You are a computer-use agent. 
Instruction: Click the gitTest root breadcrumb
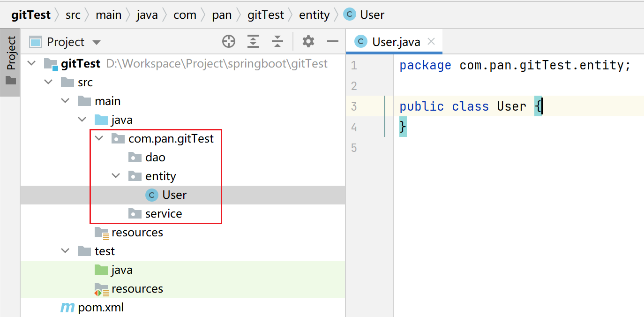point(31,15)
